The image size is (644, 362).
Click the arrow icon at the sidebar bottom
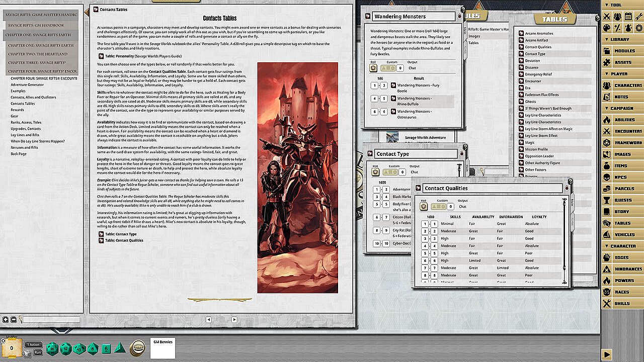607,354
